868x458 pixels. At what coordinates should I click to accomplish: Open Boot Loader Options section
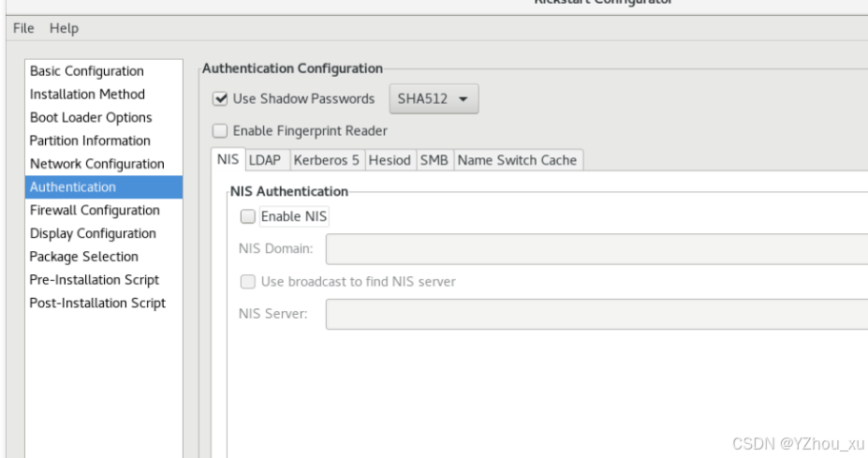pos(91,118)
